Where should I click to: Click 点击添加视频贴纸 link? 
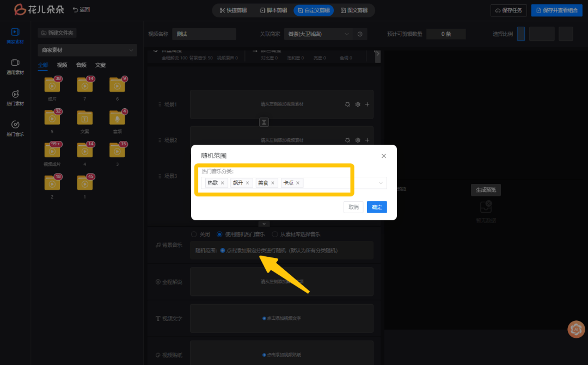281,355
